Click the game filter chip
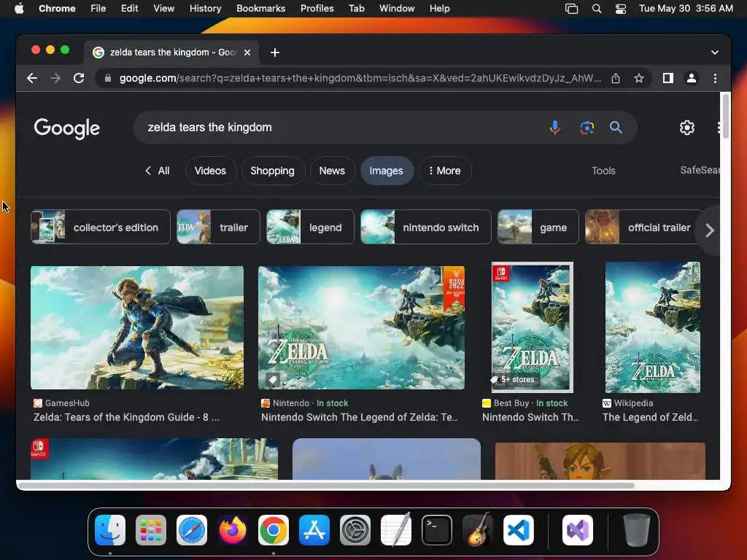Viewport: 747px width, 560px height. [x=538, y=227]
